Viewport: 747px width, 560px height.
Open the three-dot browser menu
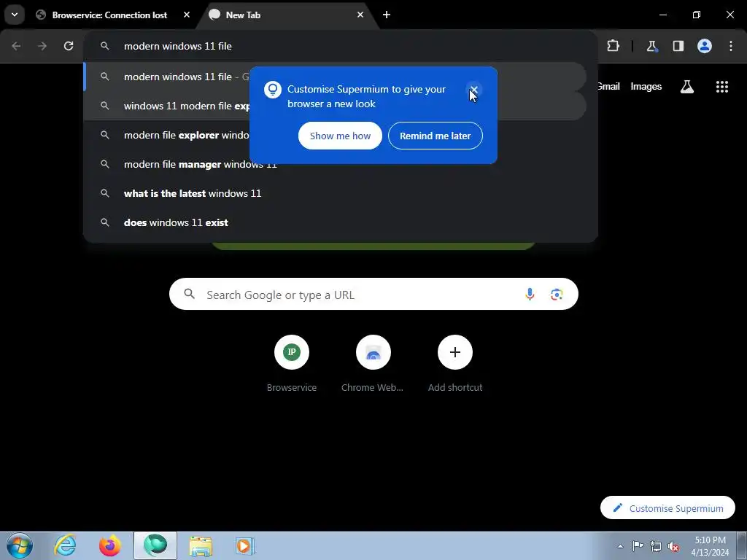tap(731, 46)
